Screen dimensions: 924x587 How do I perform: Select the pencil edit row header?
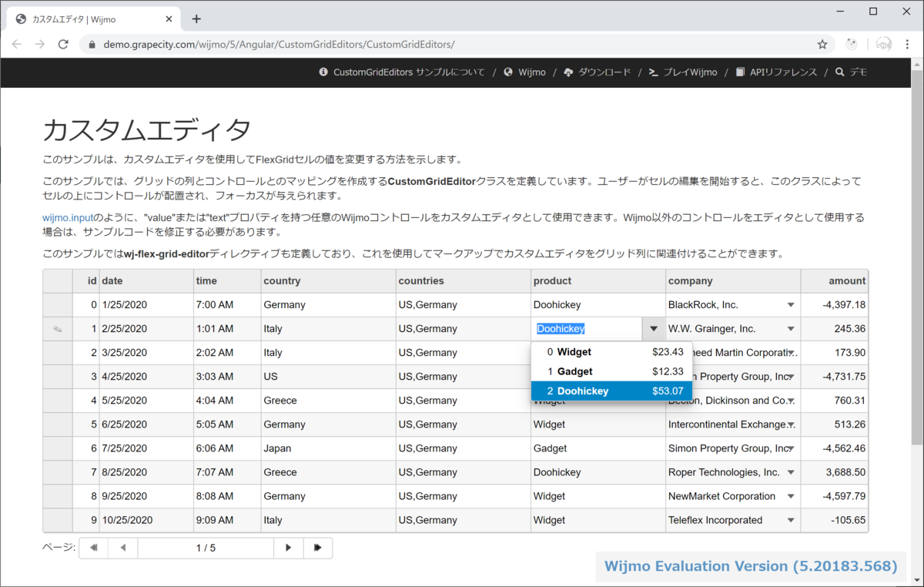click(58, 329)
